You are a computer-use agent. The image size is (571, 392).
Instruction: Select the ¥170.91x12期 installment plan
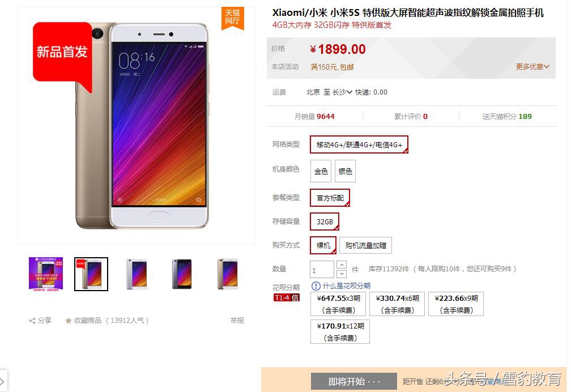(340, 331)
